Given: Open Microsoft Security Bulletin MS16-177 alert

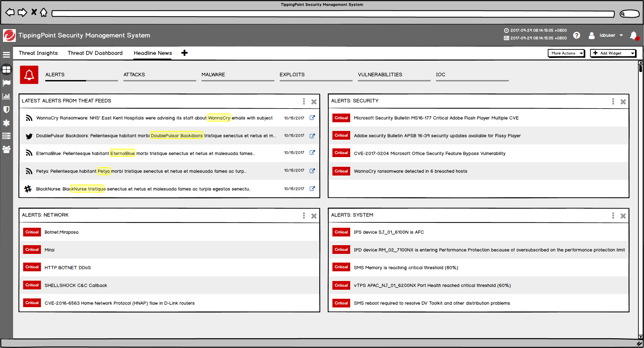Looking at the screenshot, I should [478, 118].
